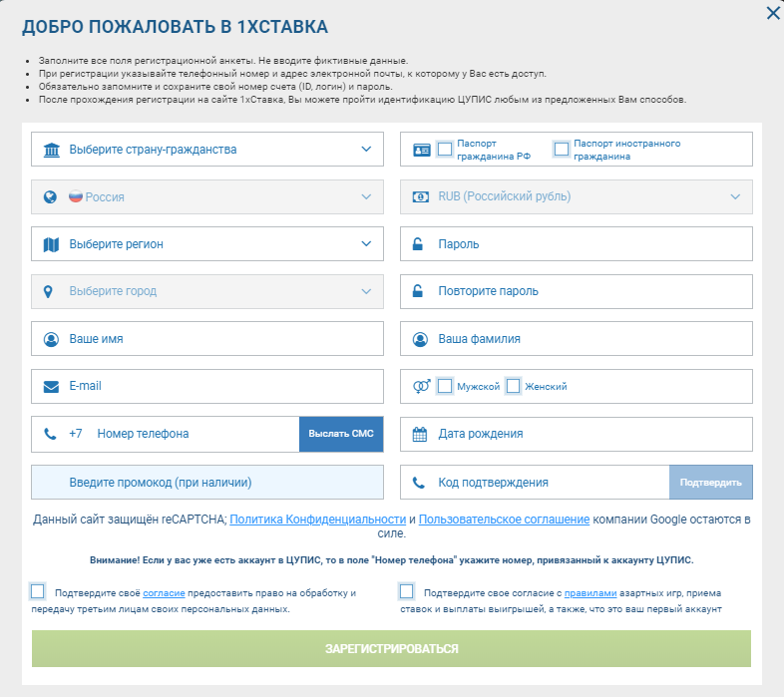The height and width of the screenshot is (697, 784).
Task: Focus the Пароль input field
Action: tap(576, 244)
